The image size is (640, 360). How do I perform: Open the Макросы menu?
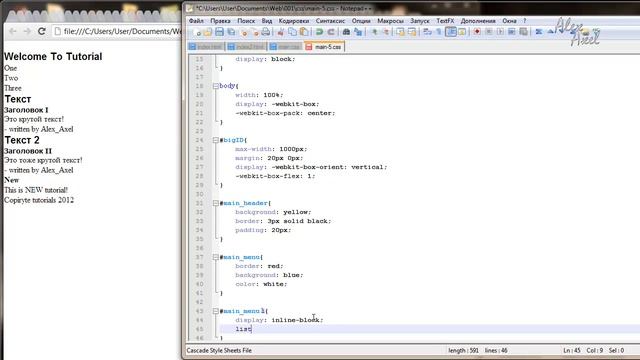point(390,21)
